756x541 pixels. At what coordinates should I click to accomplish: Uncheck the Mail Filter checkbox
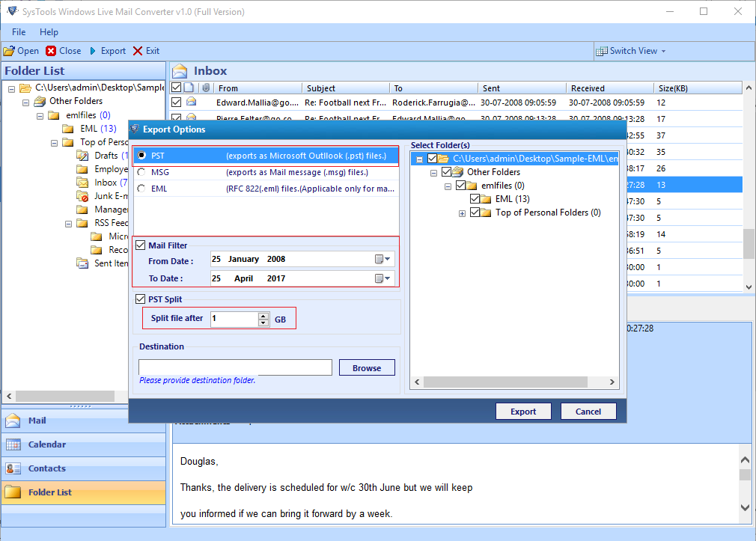140,245
